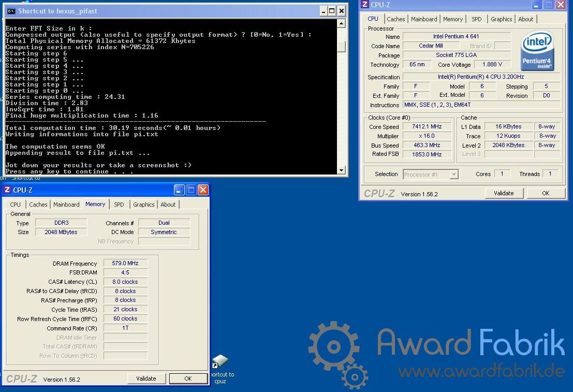Image resolution: width=573 pixels, height=392 pixels.
Task: Click OK in Memory window
Action: 188,379
